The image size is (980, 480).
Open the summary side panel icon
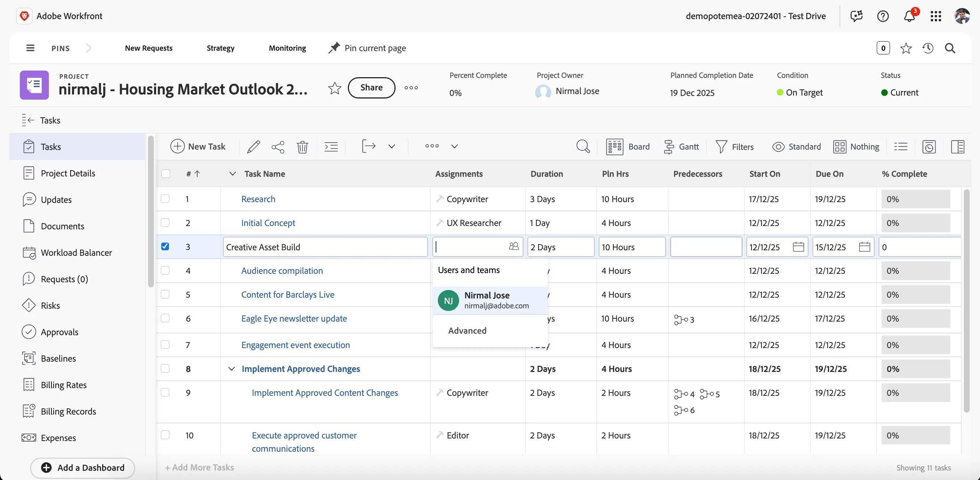tap(957, 147)
